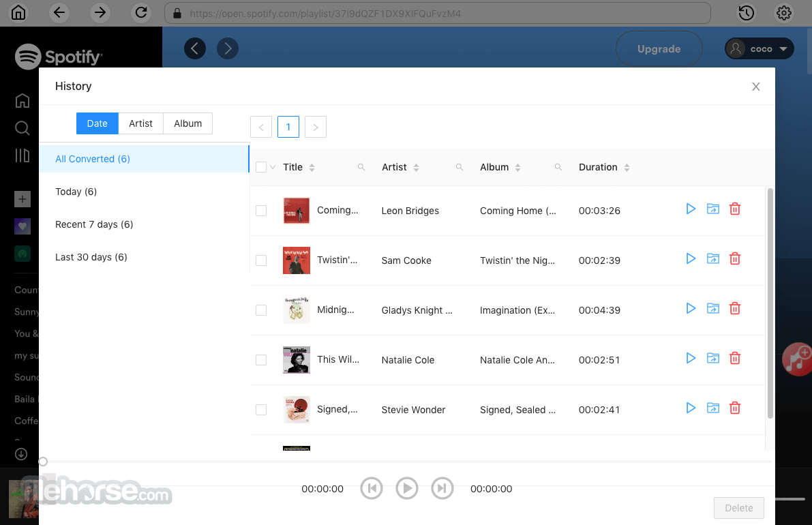
Task: Click the Upgrade button
Action: [659, 48]
